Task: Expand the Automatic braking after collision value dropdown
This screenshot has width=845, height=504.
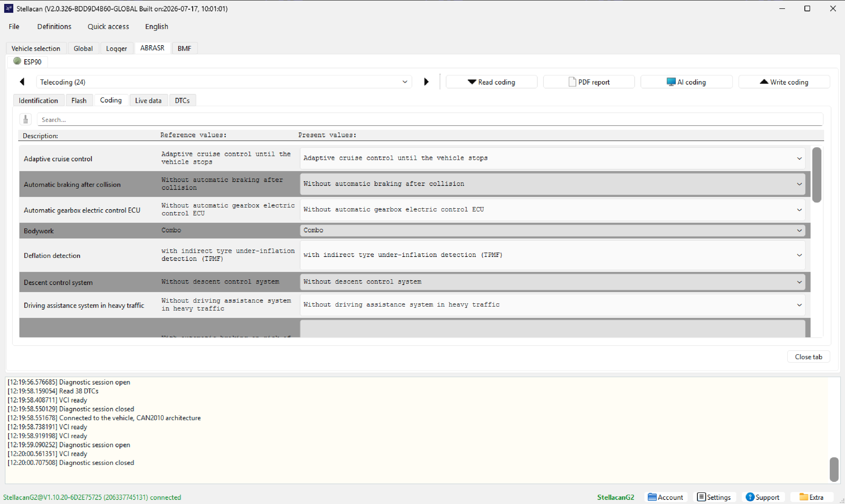Action: [553, 184]
